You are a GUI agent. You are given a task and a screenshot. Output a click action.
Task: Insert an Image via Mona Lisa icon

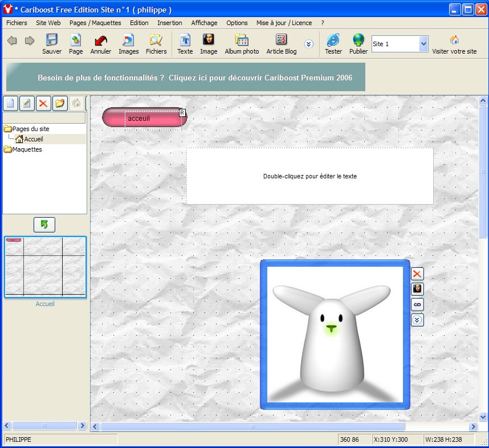tap(209, 44)
